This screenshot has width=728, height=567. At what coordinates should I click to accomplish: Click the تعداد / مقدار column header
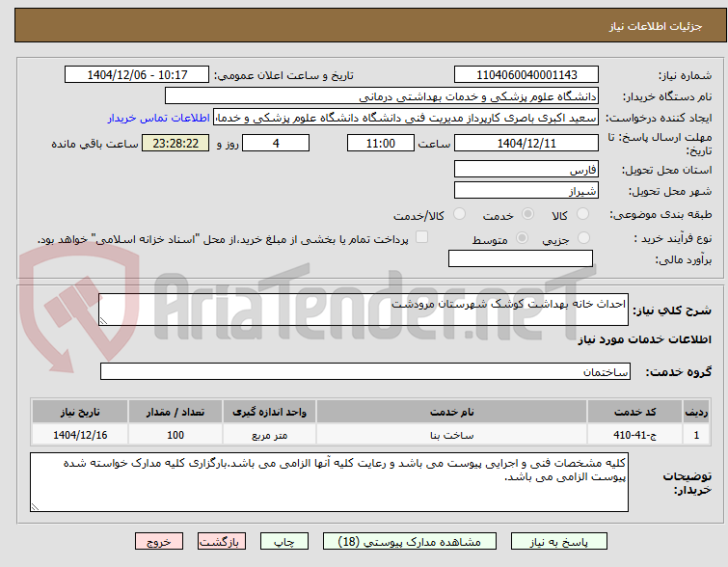(x=175, y=412)
